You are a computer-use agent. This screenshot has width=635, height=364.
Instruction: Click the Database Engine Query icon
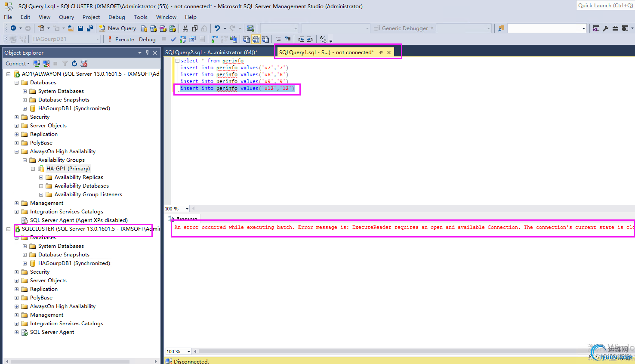pyautogui.click(x=144, y=28)
